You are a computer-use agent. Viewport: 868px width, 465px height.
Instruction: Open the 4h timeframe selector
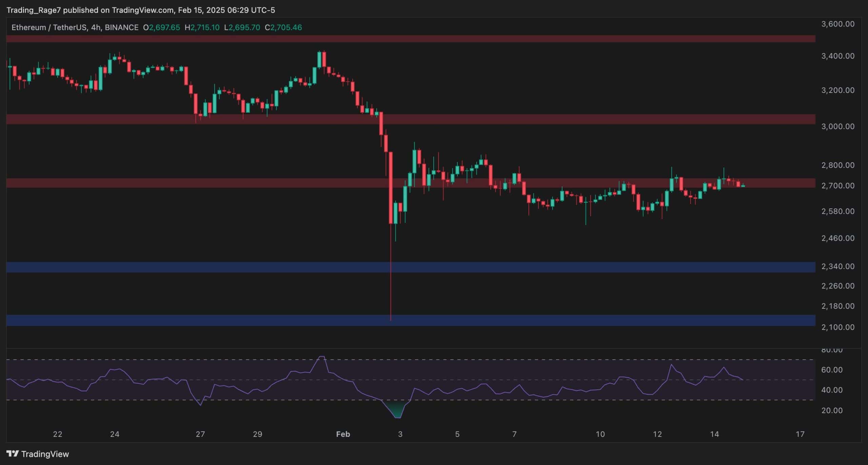(x=96, y=28)
